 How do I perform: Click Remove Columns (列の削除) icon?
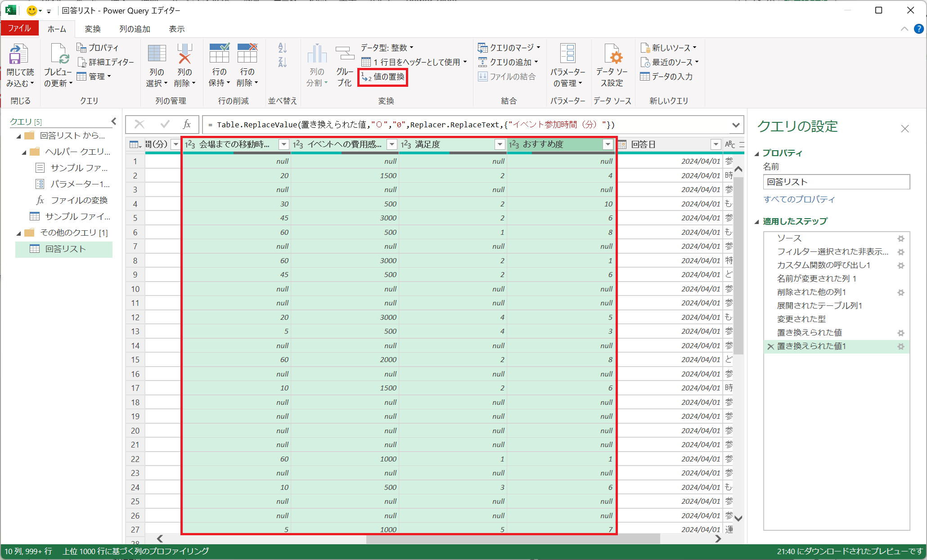[185, 54]
